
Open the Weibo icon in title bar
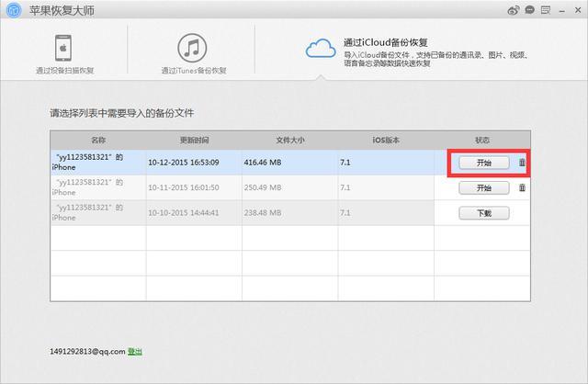point(513,10)
